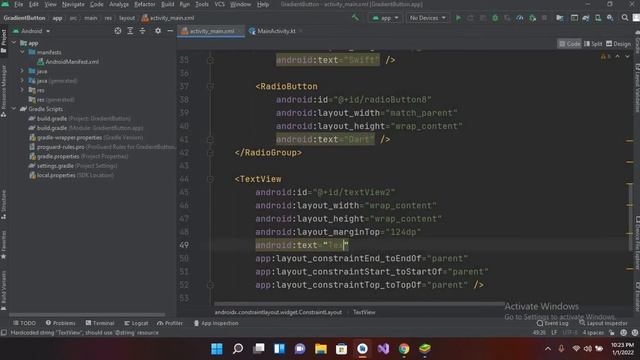Switch editor to Split view
Viewport: 640px width, 360px height.
(593, 44)
